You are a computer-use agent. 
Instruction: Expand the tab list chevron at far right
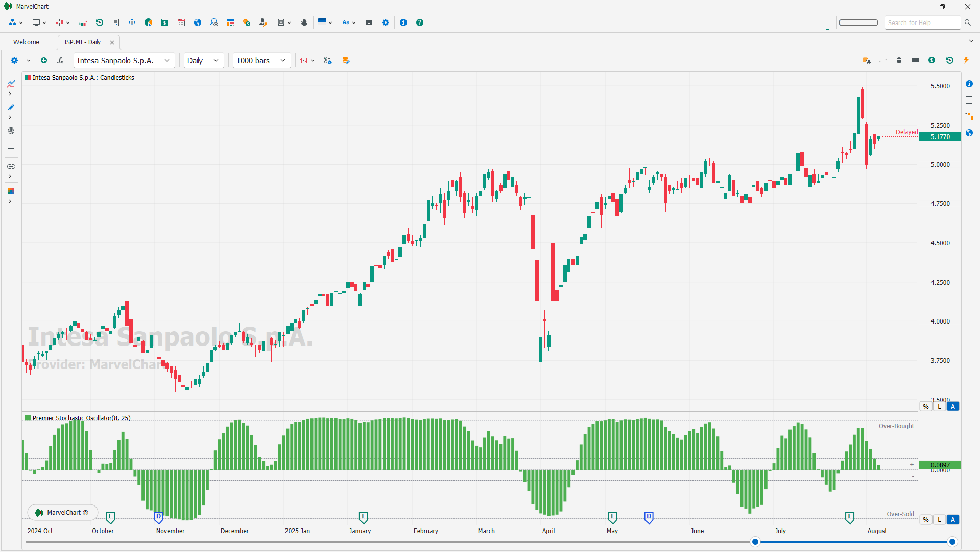971,41
